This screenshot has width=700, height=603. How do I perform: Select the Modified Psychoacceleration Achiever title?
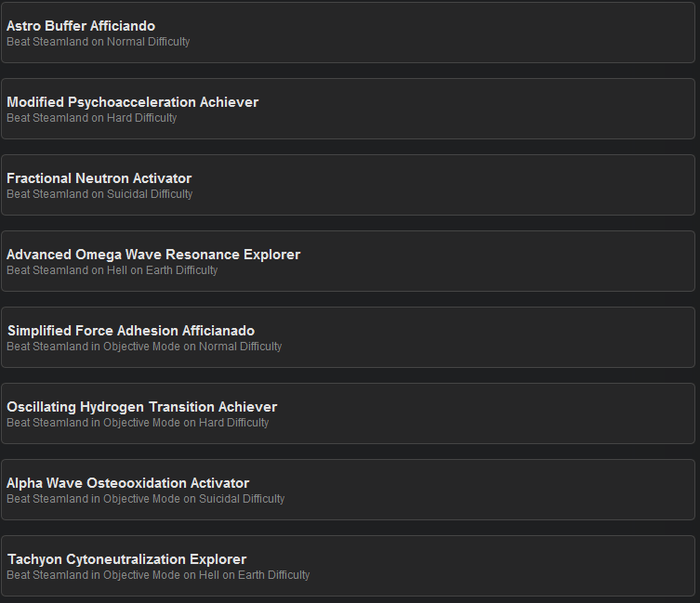pos(132,102)
